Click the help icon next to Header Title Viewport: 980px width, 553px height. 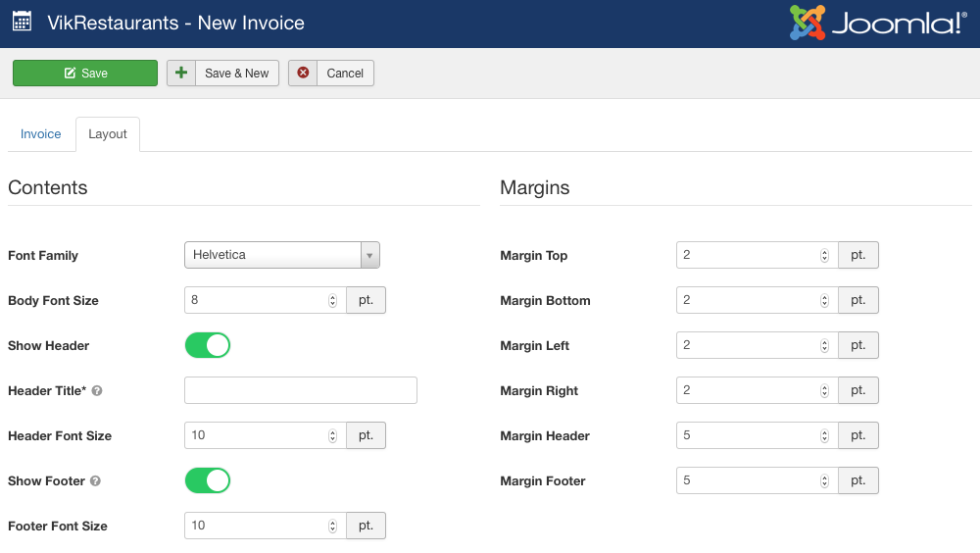tap(97, 390)
